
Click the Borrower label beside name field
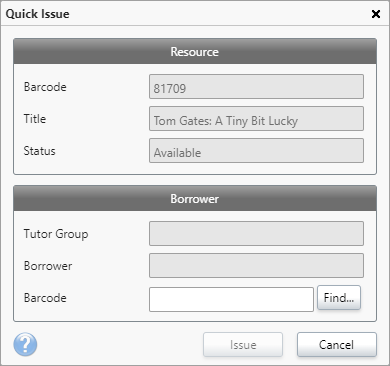[x=48, y=266]
